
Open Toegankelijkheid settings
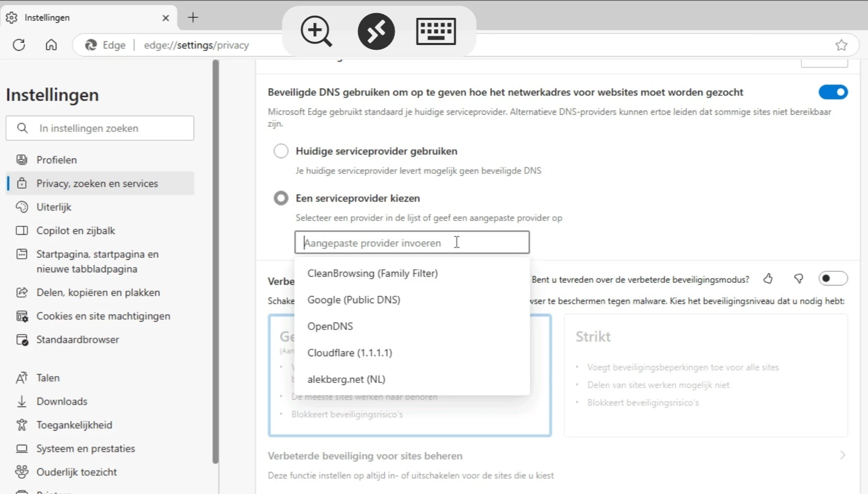tap(100, 425)
